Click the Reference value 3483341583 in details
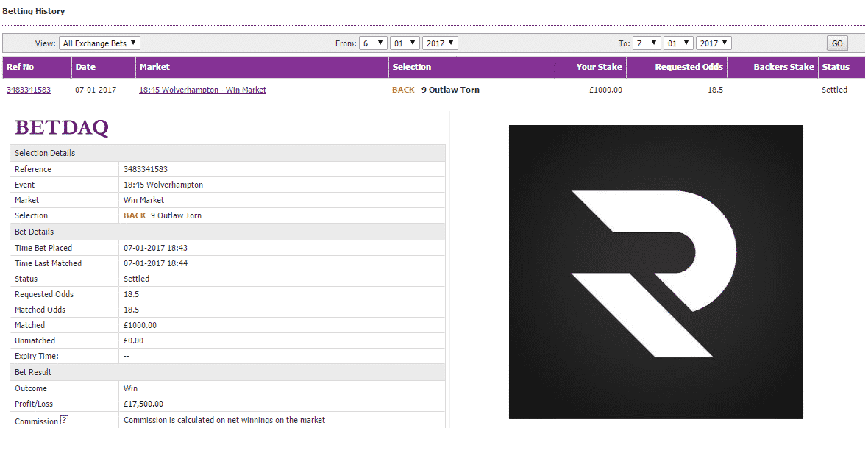The width and height of the screenshot is (868, 453). (x=146, y=169)
